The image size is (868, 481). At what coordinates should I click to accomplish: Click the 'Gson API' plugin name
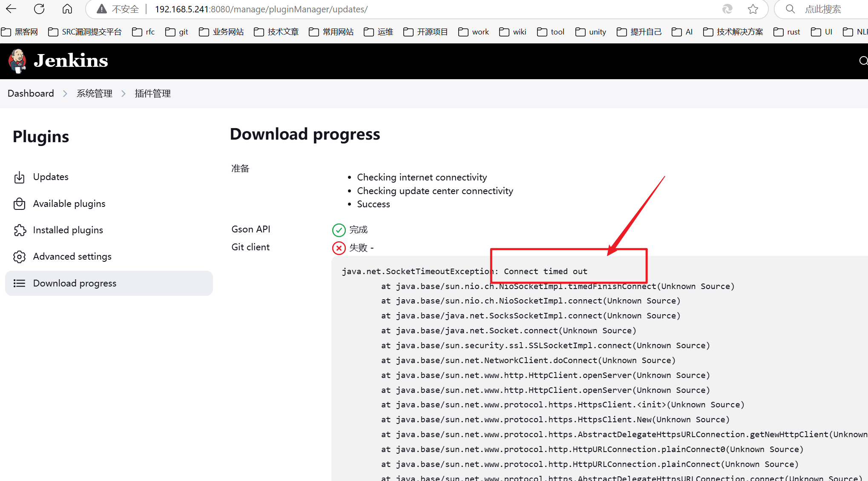point(251,229)
